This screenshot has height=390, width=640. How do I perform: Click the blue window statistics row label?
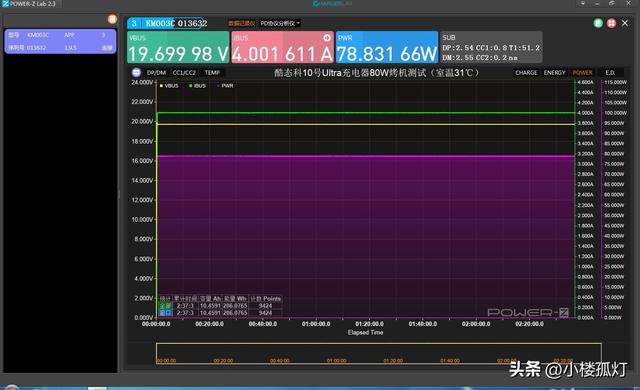point(165,313)
